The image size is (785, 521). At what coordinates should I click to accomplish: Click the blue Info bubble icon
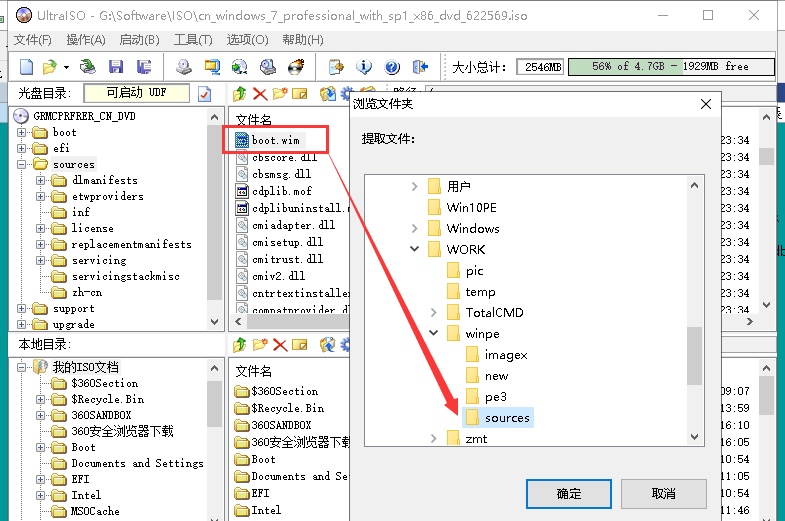click(364, 67)
